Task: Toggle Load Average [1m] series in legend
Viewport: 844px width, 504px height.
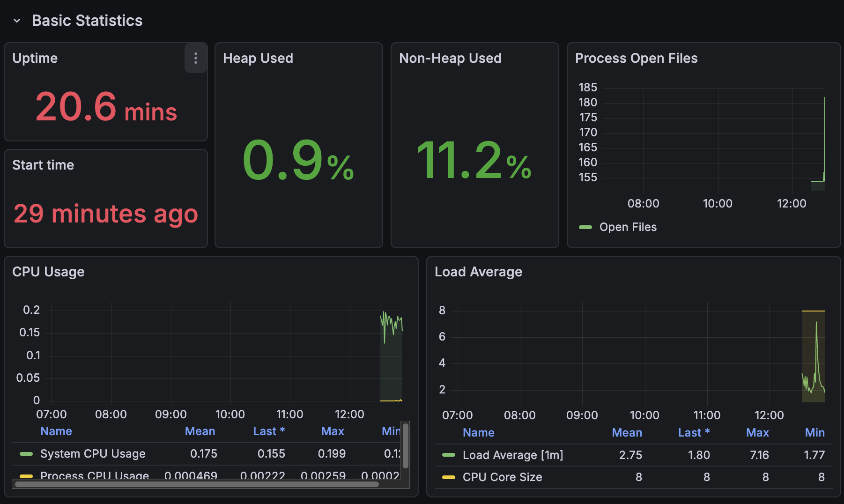Action: pos(512,455)
